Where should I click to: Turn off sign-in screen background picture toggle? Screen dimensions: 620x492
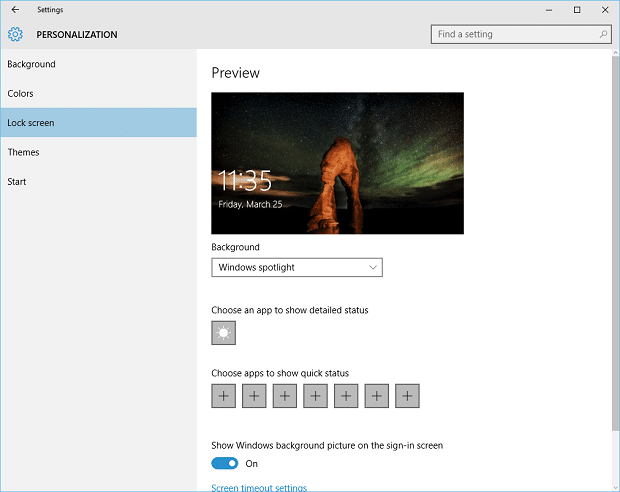pos(225,463)
